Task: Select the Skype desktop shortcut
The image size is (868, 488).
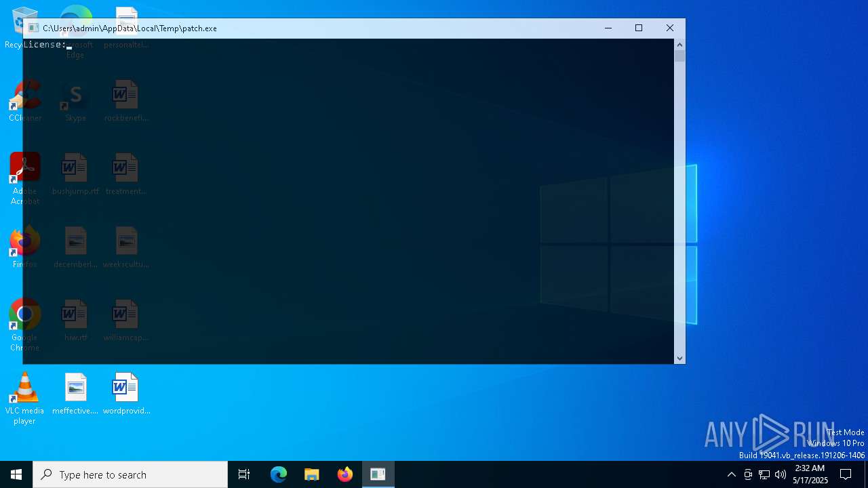Action: coord(75,101)
